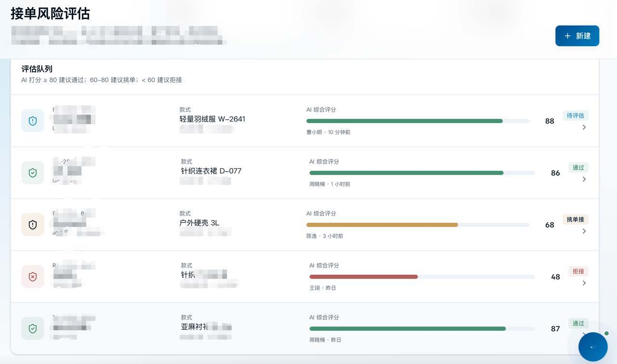617x364 pixels.
Task: Select the 针织连衣裙 D-077 style name
Action: click(211, 171)
